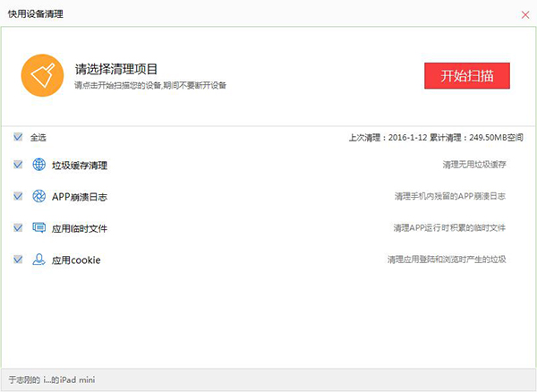Image resolution: width=537 pixels, height=392 pixels.
Task: Click the user icon beside 应用cookie
Action: (x=39, y=260)
